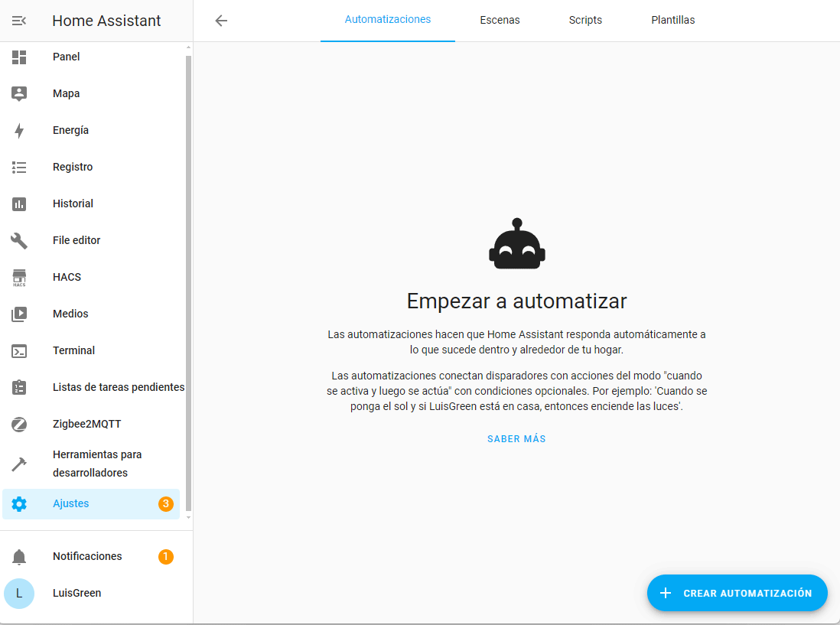Screen dimensions: 840x625
Task: Click the Ajustes gear icon
Action: point(19,504)
